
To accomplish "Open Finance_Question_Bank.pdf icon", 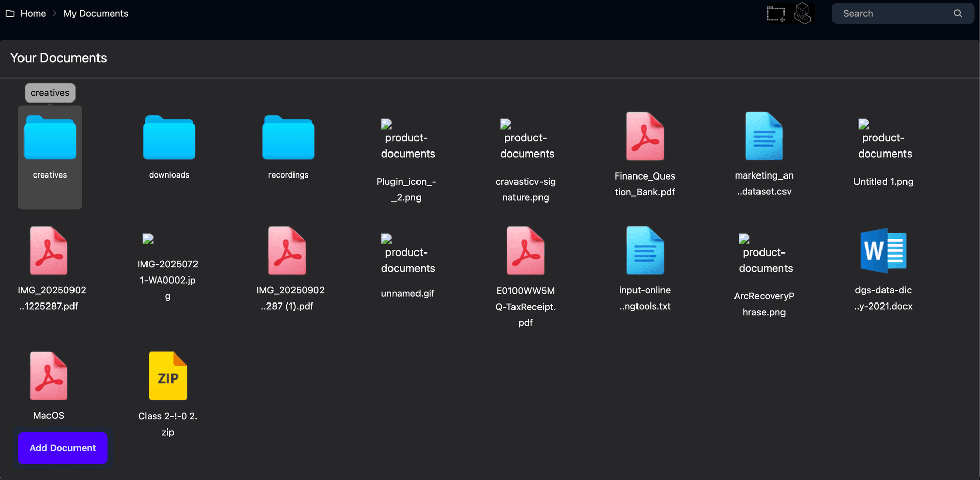I will (x=645, y=136).
